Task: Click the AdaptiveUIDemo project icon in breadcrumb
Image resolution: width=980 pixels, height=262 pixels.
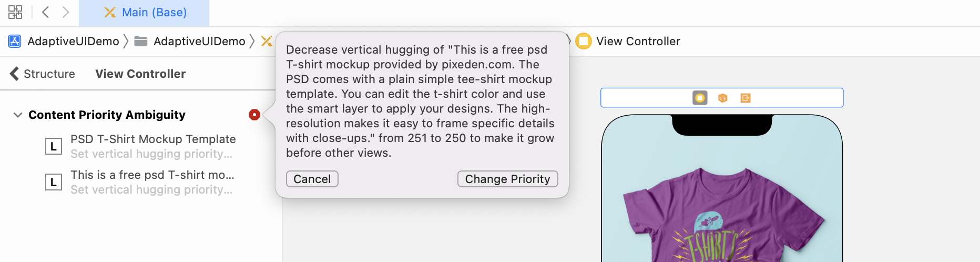Action: [x=15, y=41]
